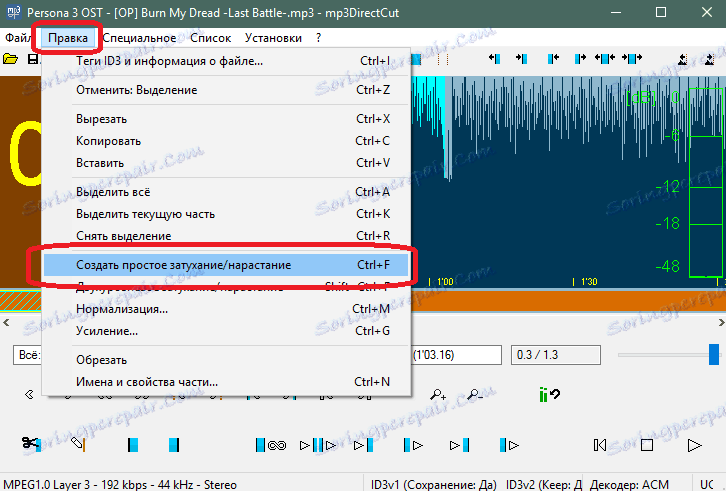Choose Вырезать from the menu
The width and height of the screenshot is (726, 491).
coord(226,119)
